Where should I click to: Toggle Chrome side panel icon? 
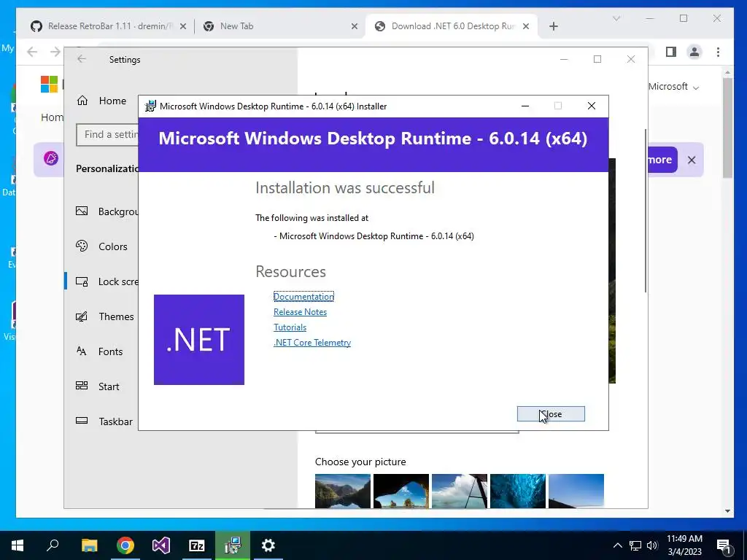click(x=671, y=52)
